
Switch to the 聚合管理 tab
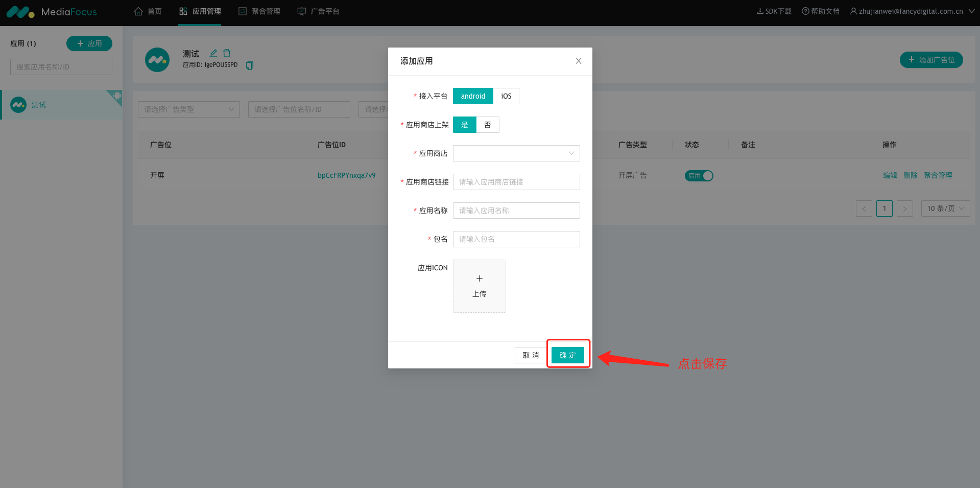click(x=259, y=11)
